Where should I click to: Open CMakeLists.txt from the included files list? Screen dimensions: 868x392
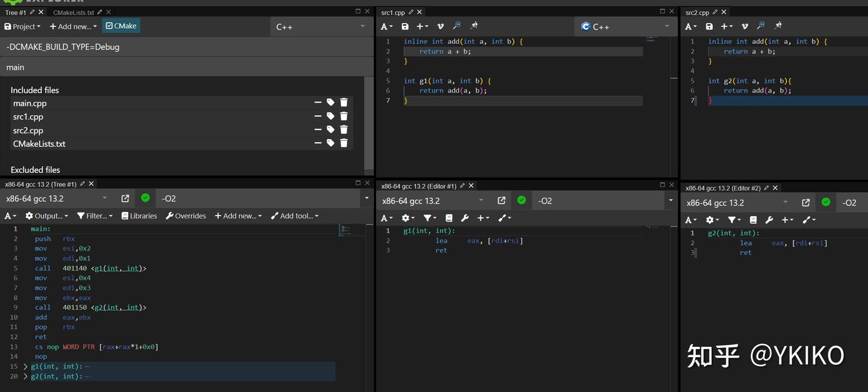pyautogui.click(x=39, y=144)
